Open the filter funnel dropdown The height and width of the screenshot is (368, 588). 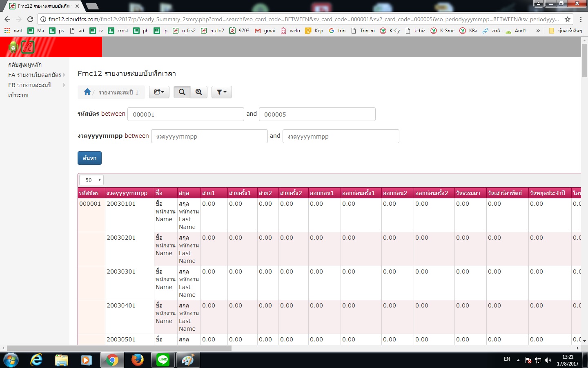click(222, 92)
